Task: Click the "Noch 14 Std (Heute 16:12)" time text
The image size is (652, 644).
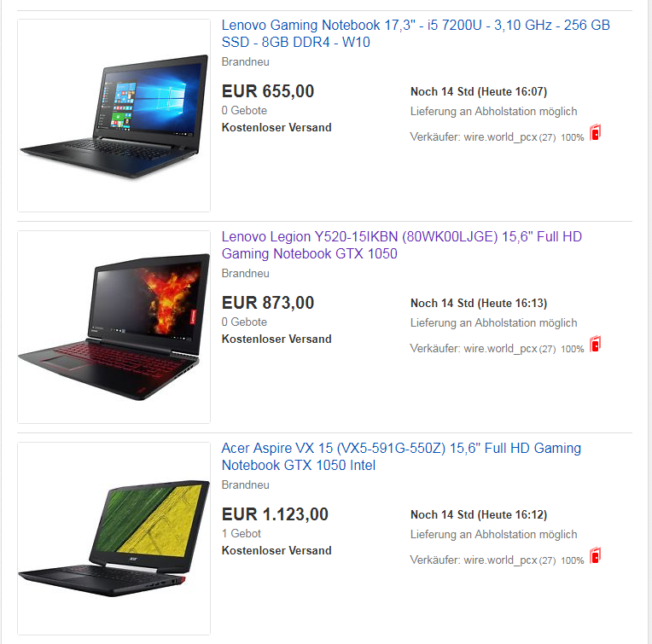Action: coord(479,515)
